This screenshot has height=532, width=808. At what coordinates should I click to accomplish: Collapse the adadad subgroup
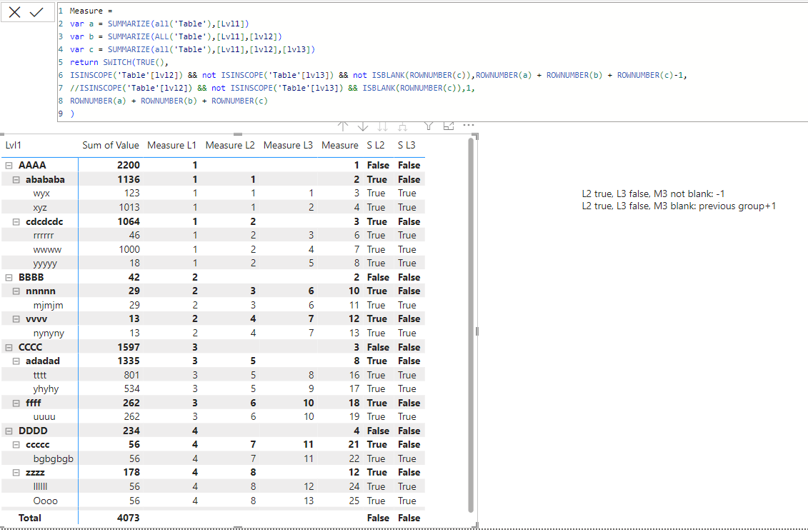16,361
